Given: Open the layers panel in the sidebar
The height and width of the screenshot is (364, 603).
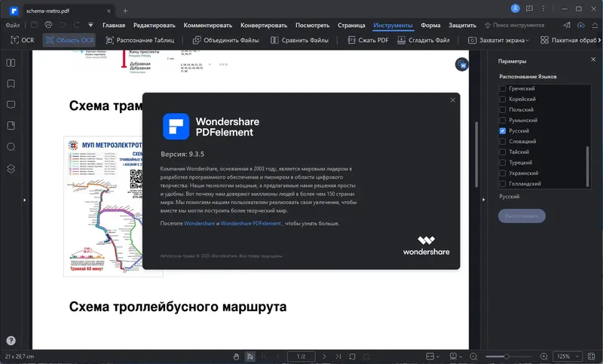Looking at the screenshot, I should click(11, 169).
